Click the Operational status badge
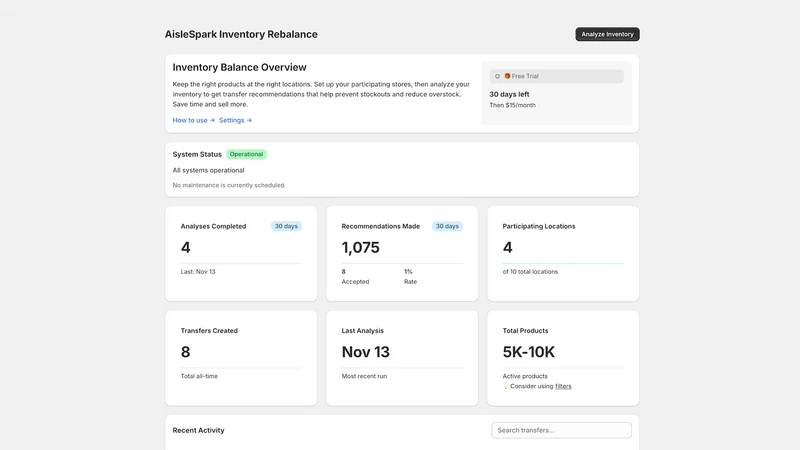Image resolution: width=800 pixels, height=450 pixels. tap(246, 154)
